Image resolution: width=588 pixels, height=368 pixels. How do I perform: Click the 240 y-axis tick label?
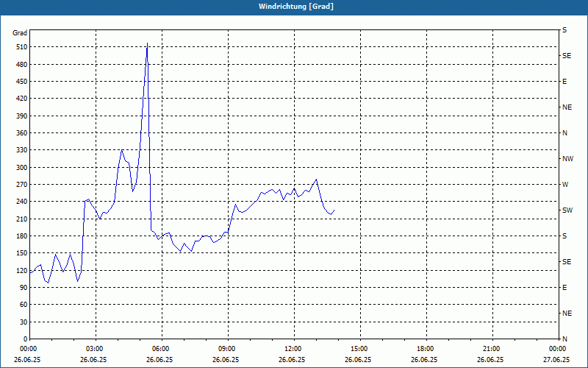tap(22, 202)
